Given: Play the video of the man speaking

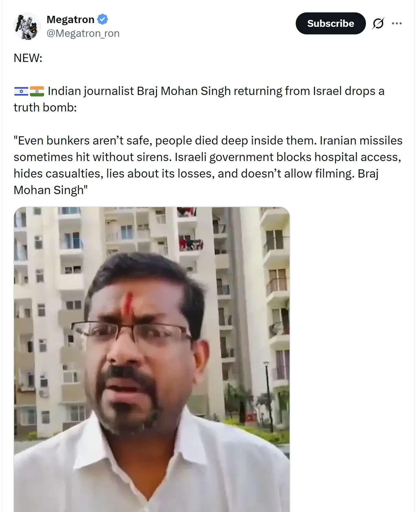Looking at the screenshot, I should (x=152, y=359).
